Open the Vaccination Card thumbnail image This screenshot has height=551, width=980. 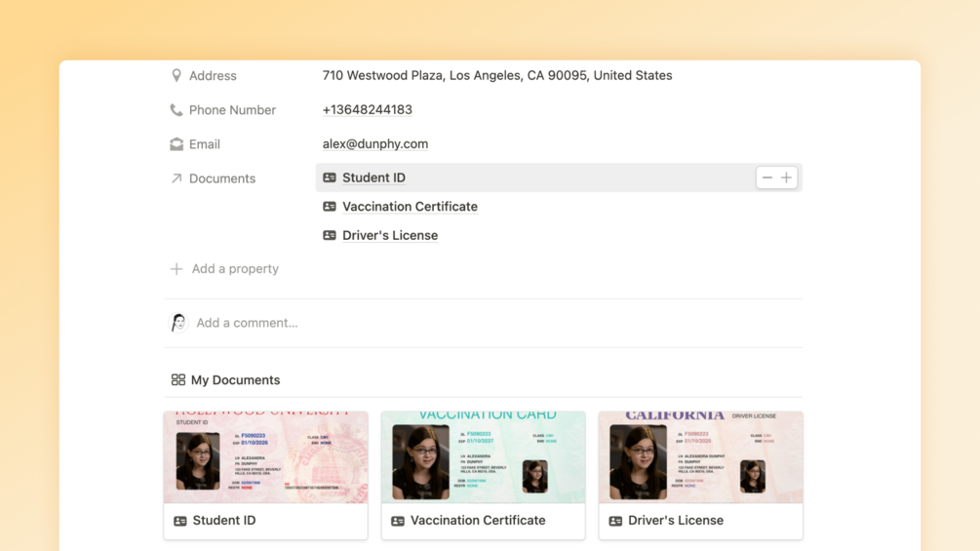(483, 457)
